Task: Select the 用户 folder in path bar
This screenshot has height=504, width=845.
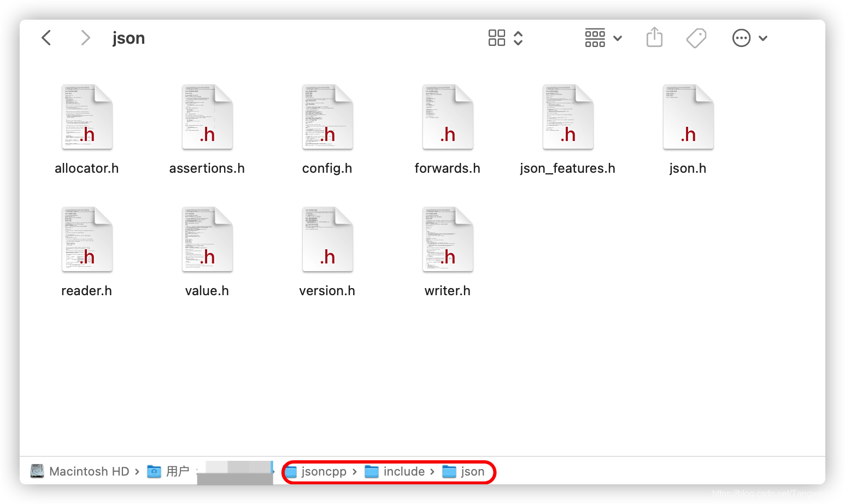Action: coord(168,471)
